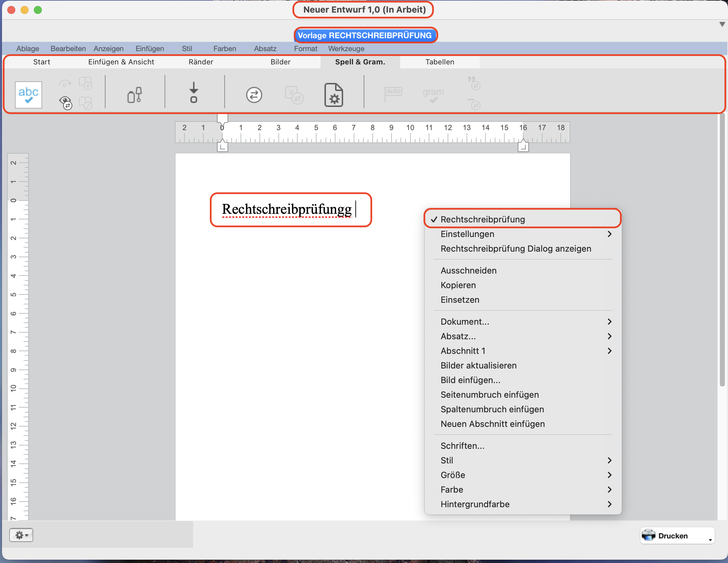This screenshot has height=563, width=728.
Task: Click the vertical ruler on the left
Action: (x=18, y=337)
